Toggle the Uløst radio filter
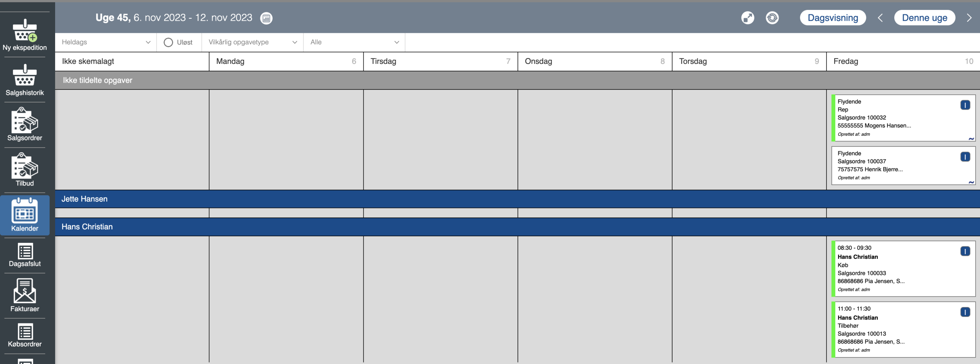The width and height of the screenshot is (980, 364). click(168, 42)
